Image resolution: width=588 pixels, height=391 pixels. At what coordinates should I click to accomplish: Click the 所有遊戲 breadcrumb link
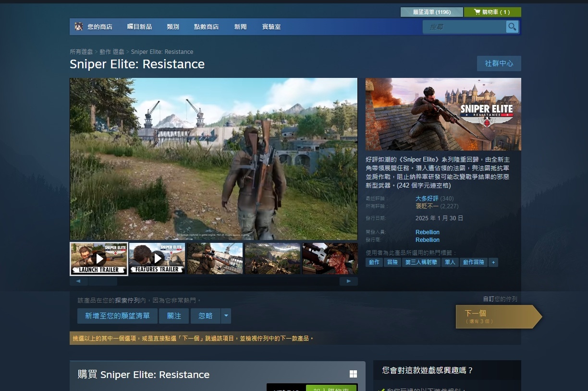tap(82, 52)
